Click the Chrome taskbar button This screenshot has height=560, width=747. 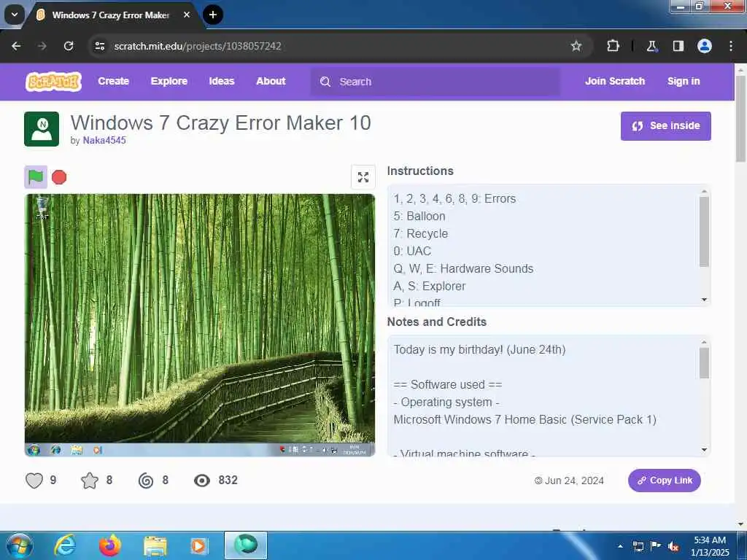point(246,545)
